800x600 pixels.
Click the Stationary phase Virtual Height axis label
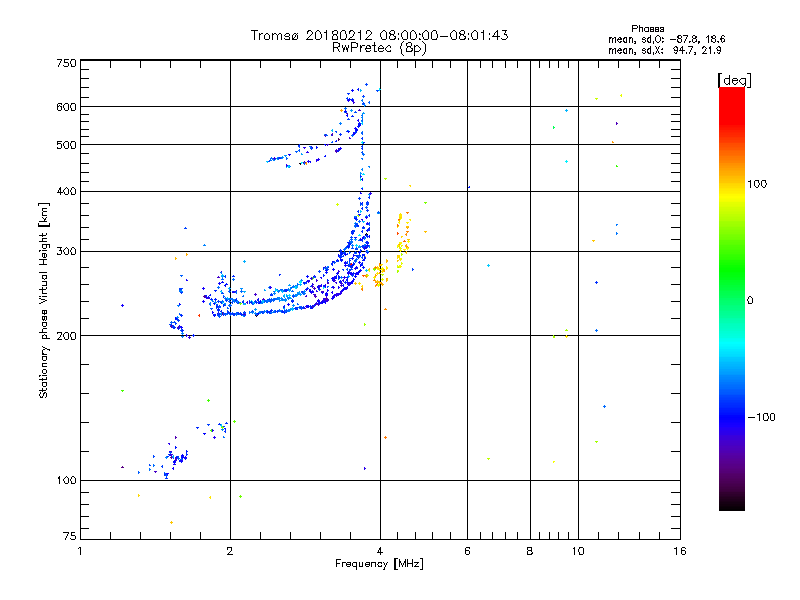[44, 300]
